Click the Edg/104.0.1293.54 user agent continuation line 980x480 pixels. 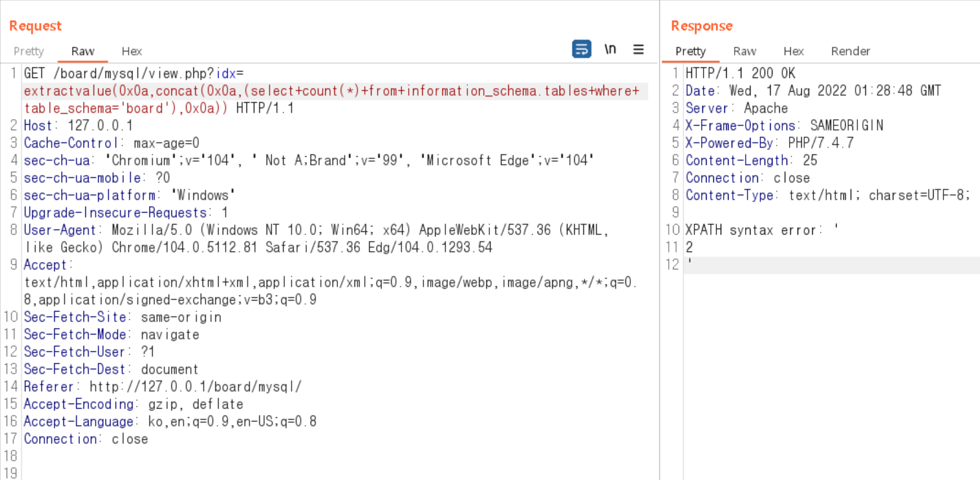tap(258, 247)
